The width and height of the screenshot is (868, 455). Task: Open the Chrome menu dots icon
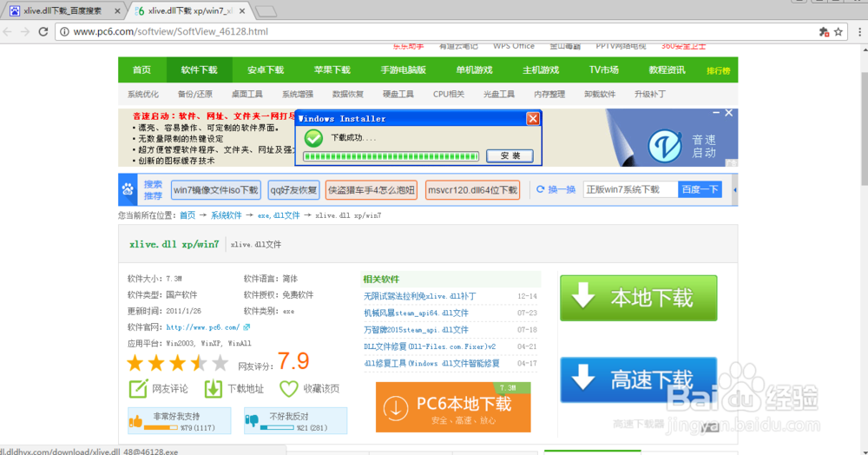(x=859, y=32)
